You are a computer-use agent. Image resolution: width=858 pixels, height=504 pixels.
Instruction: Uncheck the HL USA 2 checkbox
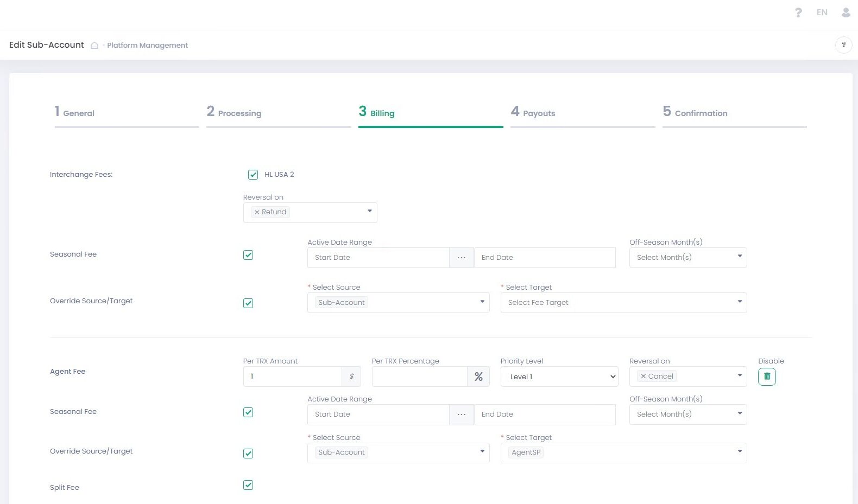coord(253,175)
